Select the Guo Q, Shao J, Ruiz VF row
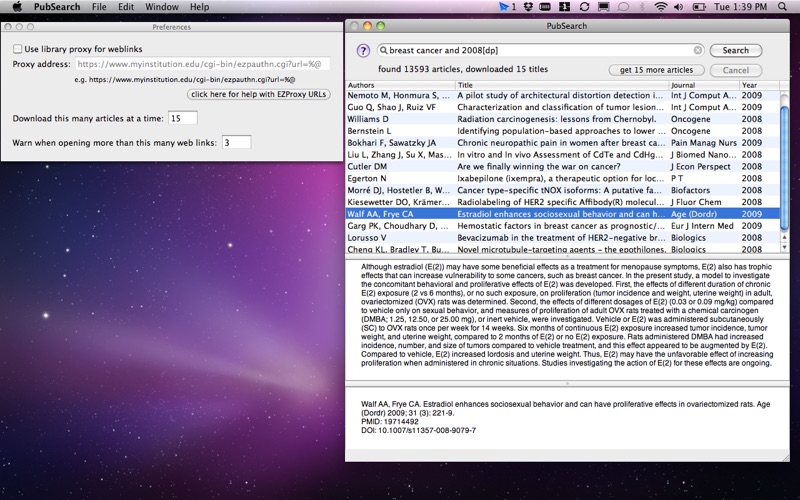Image resolution: width=800 pixels, height=500 pixels. tap(563, 107)
